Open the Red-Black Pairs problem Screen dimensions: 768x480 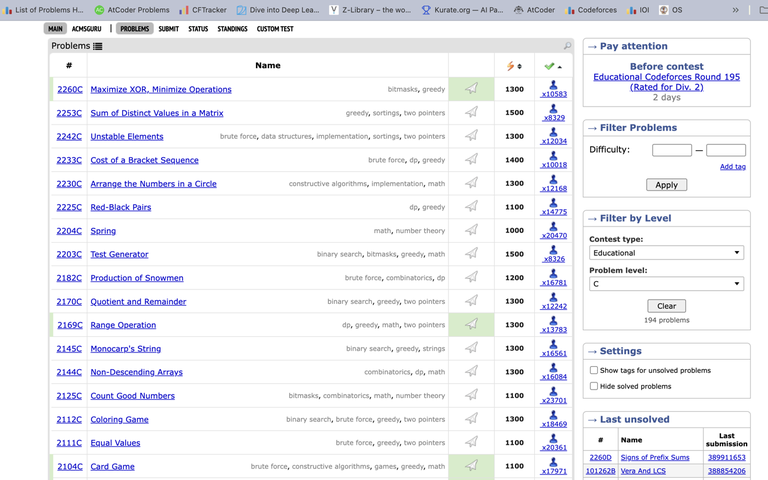pos(120,207)
